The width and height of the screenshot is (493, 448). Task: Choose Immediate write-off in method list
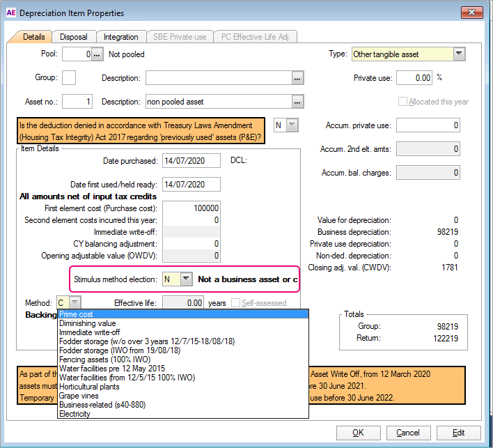(x=89, y=332)
